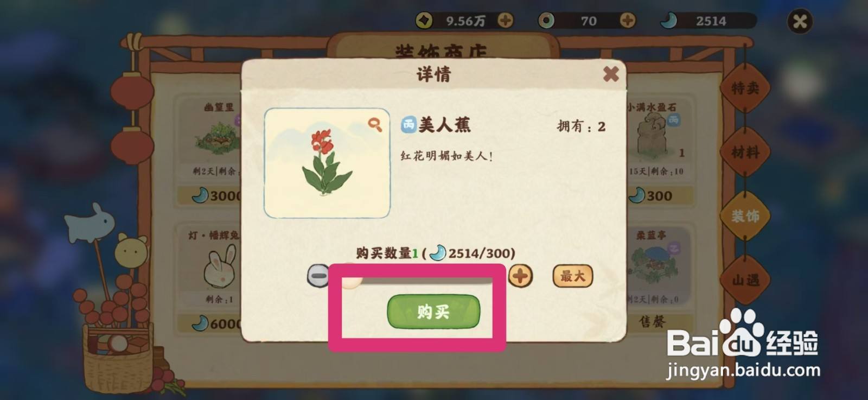
Task: Close the 详情 details dialog
Action: click(x=611, y=74)
